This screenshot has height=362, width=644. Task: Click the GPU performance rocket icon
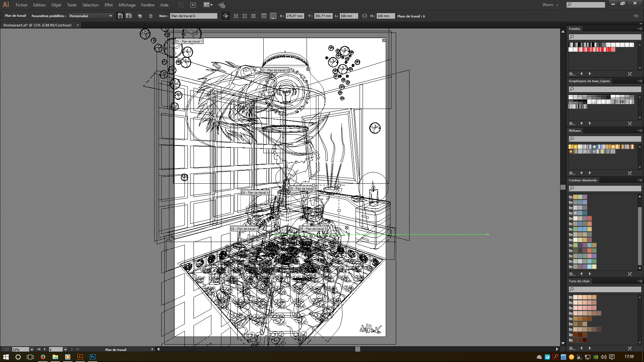point(221,5)
